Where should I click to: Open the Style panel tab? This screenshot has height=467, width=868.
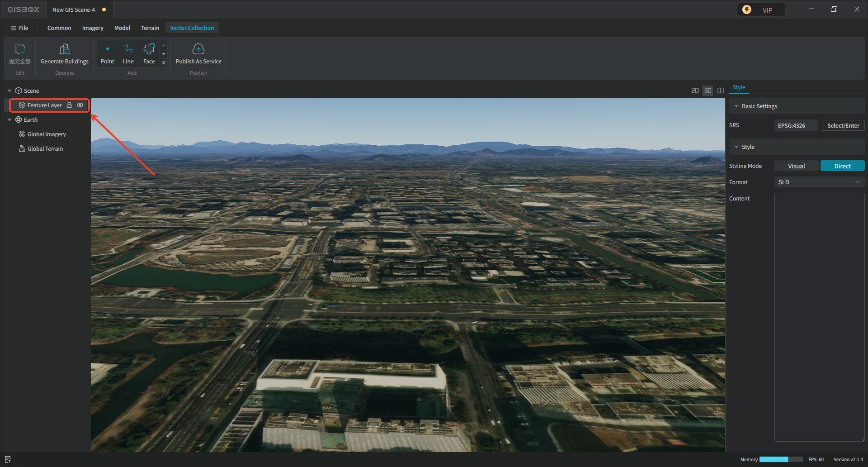[x=739, y=87]
